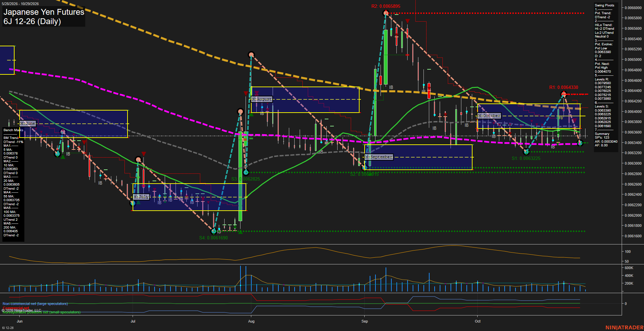Click the M:June monthly range tag
Viewport: 644px width, 331px height.
[28, 123]
